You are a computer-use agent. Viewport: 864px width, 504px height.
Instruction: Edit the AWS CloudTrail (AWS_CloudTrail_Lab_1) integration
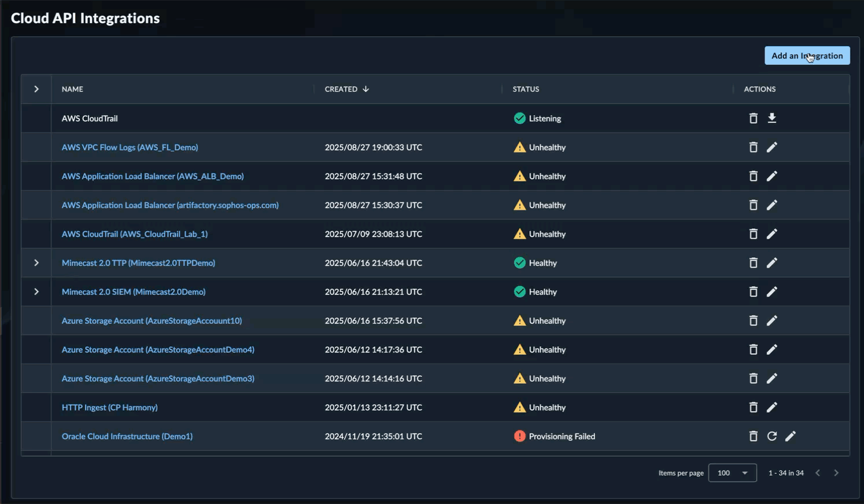[x=772, y=234]
